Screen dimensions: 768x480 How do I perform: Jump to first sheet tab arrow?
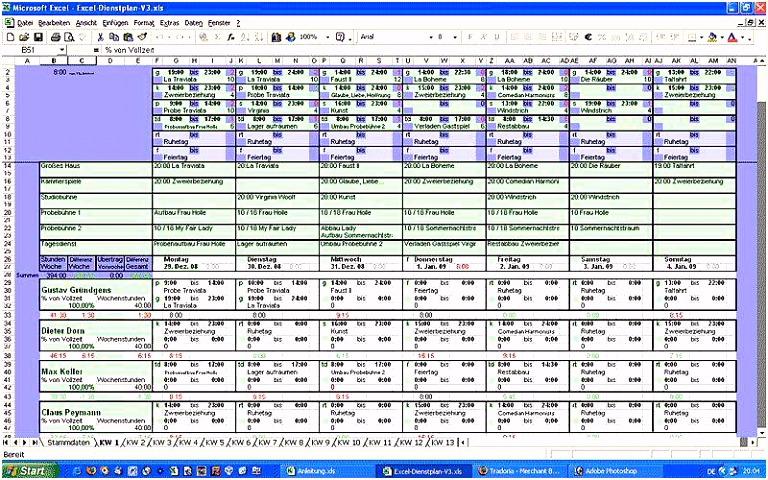pos(5,442)
